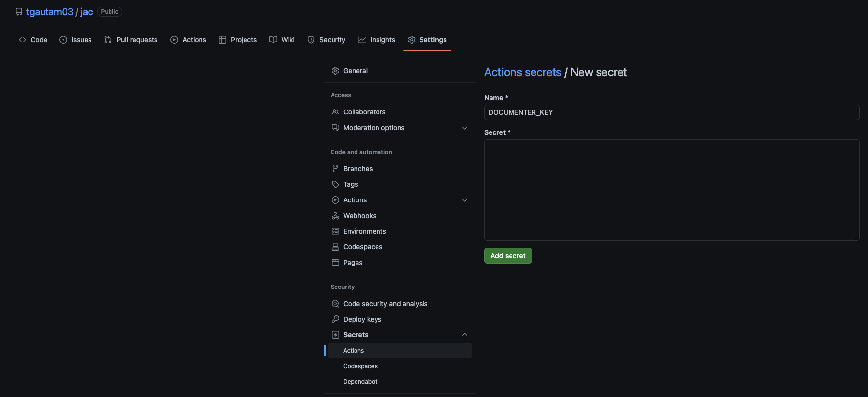Click the repository icon beside tgautam03
This screenshot has height=397, width=868.
point(19,12)
